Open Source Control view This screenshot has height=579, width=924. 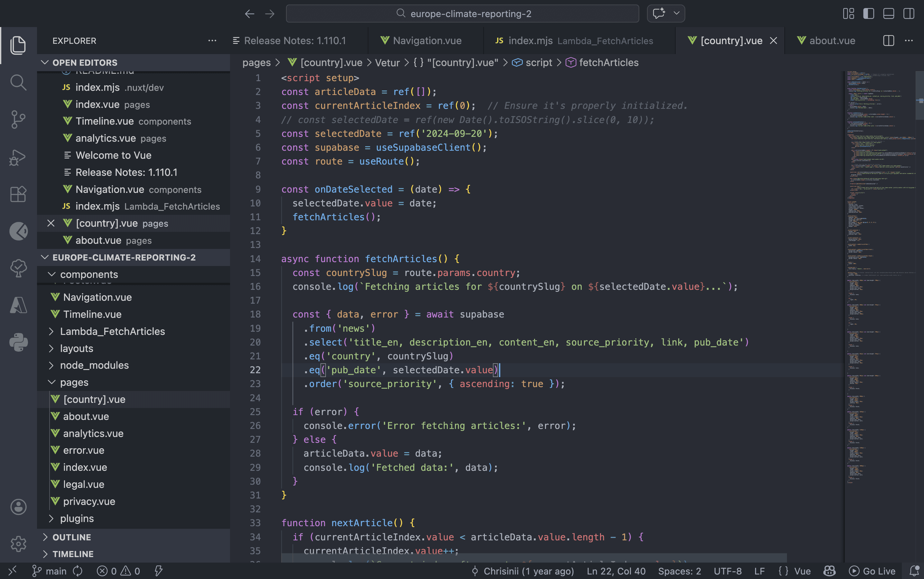click(x=18, y=119)
